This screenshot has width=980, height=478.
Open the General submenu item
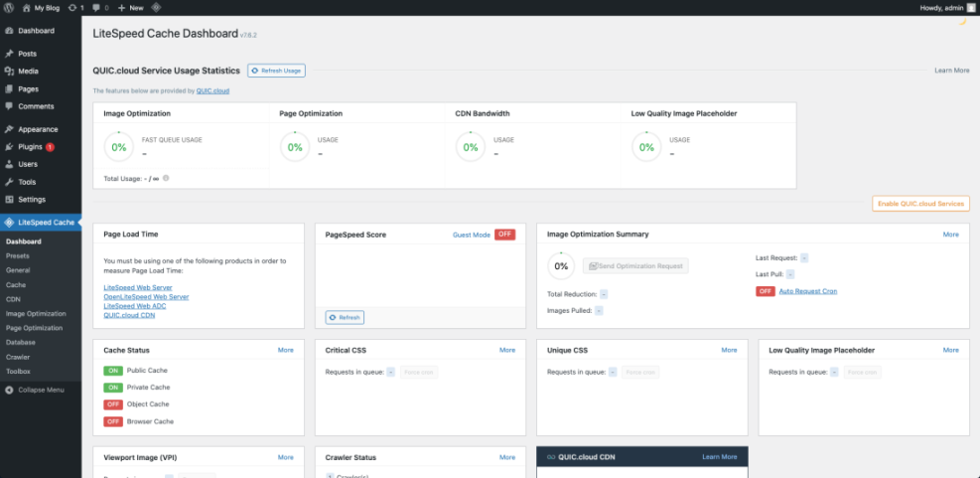point(17,270)
